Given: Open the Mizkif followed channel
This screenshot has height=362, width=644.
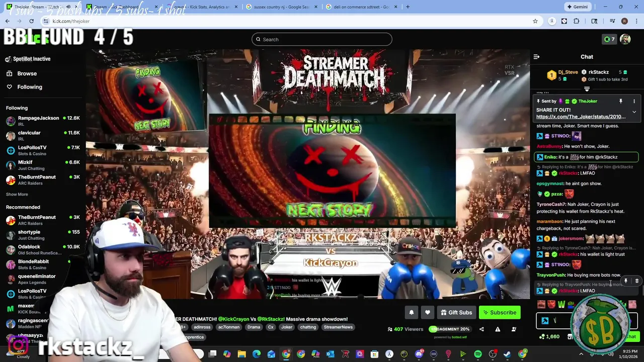Looking at the screenshot, I should [43, 165].
